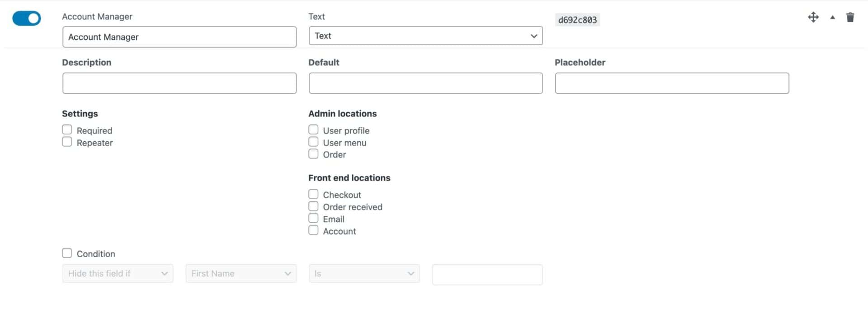
Task: Enable the Condition checkbox
Action: (x=67, y=253)
